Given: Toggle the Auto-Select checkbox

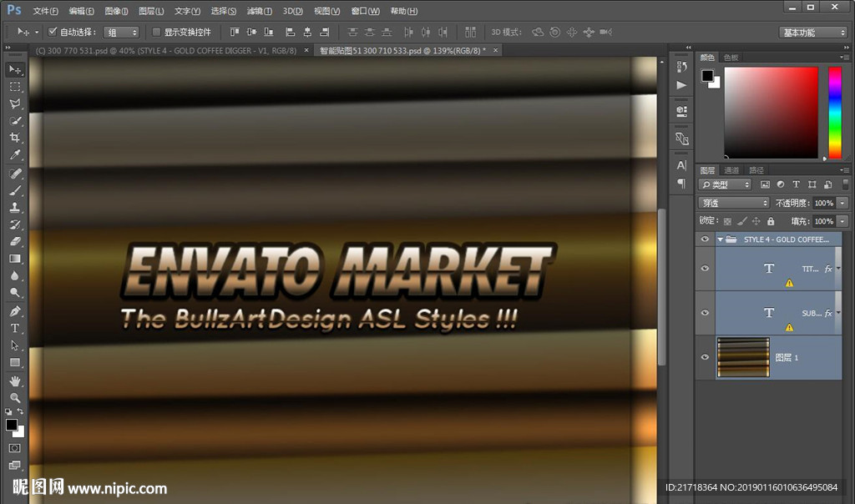Looking at the screenshot, I should (x=53, y=32).
